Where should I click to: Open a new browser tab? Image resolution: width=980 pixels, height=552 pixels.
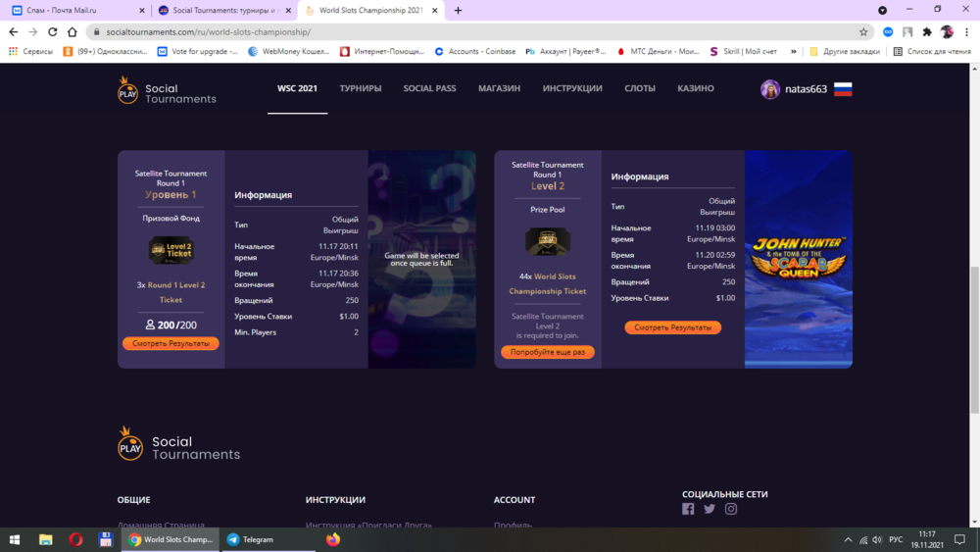coord(458,11)
